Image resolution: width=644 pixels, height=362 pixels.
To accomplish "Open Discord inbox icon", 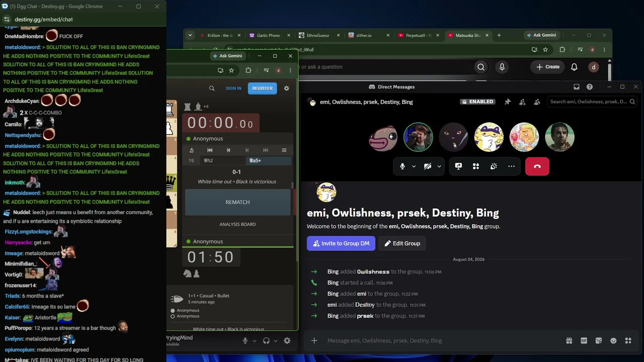I will [x=577, y=87].
